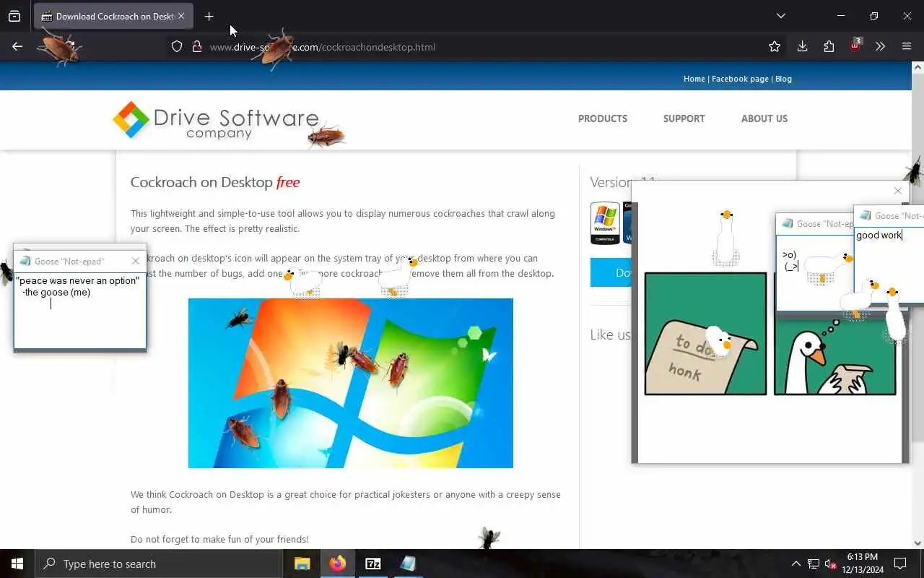Open the PRODUCTS menu item
Screen dimensions: 924x578
[603, 118]
